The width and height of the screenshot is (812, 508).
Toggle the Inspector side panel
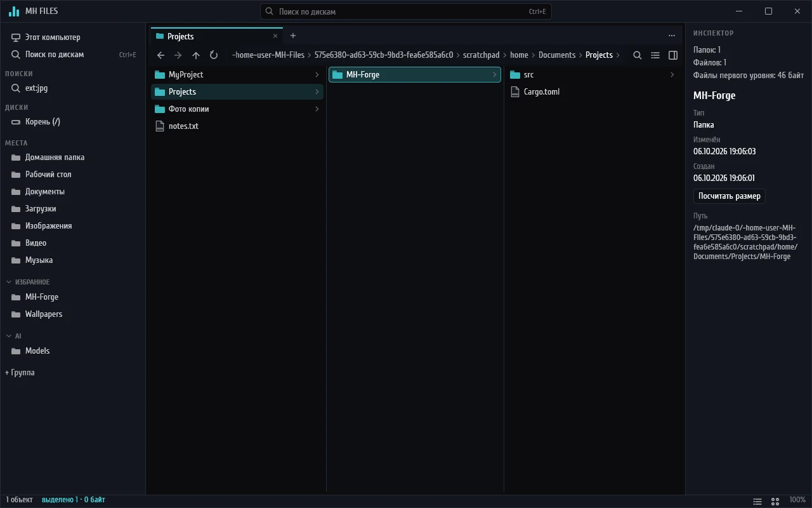[673, 55]
